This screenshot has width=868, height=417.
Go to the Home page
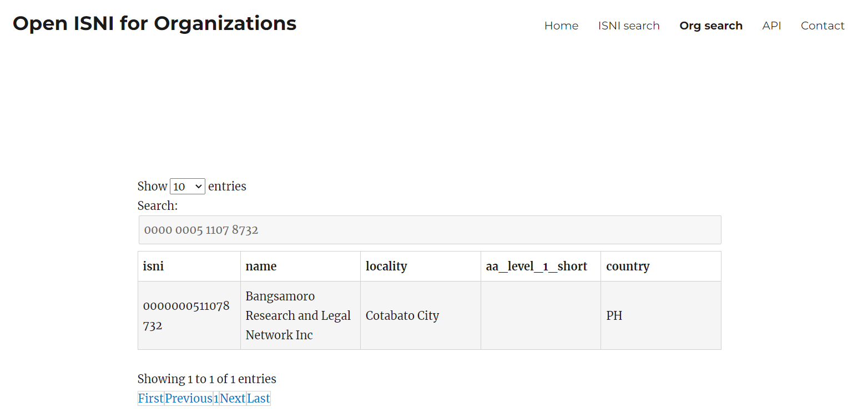tap(561, 26)
